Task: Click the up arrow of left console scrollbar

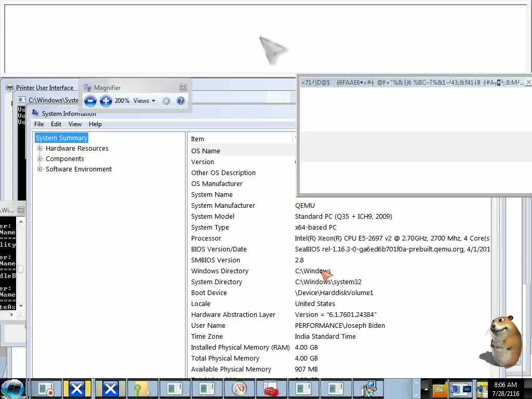Action: pos(21,222)
